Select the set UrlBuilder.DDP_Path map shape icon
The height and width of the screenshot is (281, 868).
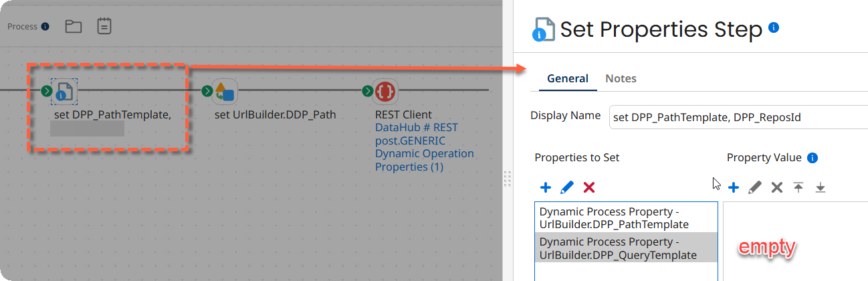(x=224, y=92)
